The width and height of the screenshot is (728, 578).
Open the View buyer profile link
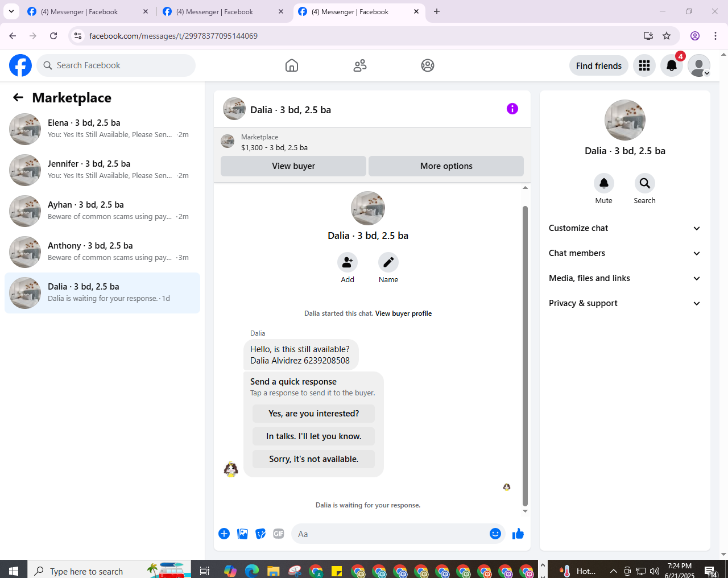tap(403, 313)
